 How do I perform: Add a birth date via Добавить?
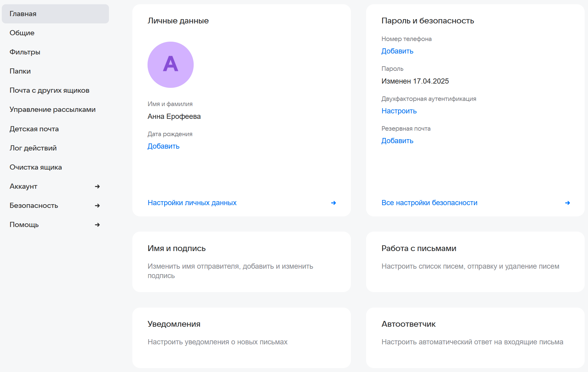[x=163, y=146]
